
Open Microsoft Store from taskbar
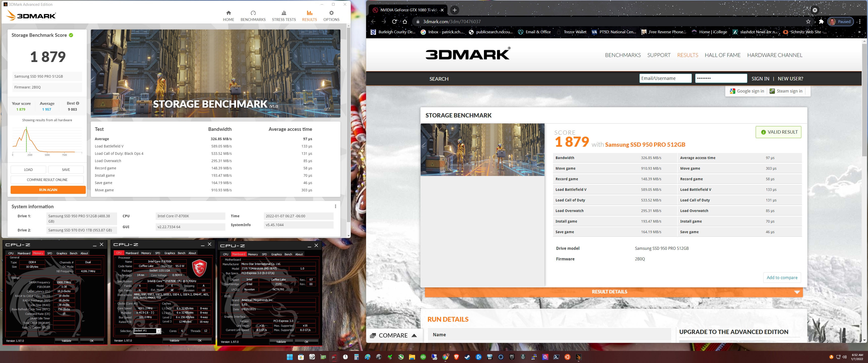coord(301,357)
